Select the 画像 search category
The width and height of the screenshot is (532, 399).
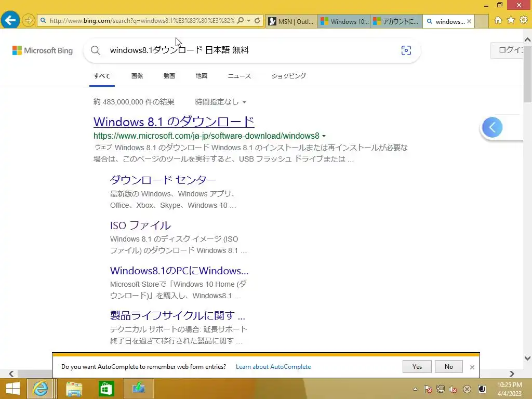pos(137,76)
